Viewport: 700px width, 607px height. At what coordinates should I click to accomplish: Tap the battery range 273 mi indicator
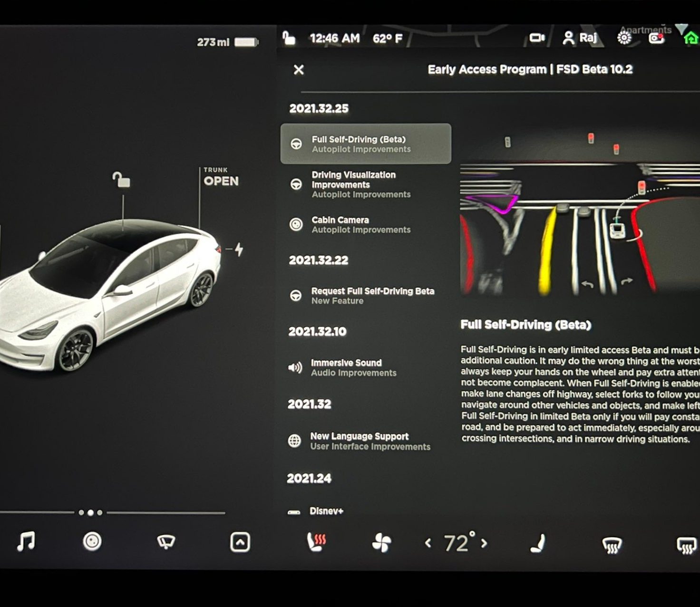click(228, 42)
